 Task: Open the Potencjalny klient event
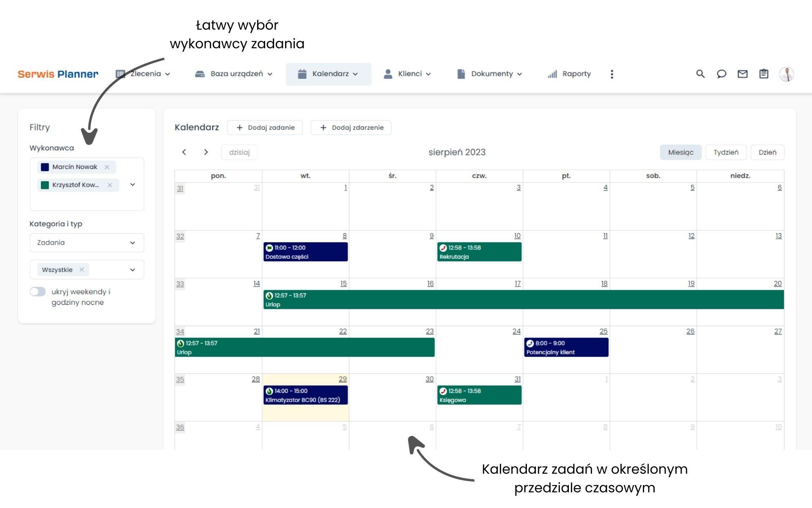[566, 348]
